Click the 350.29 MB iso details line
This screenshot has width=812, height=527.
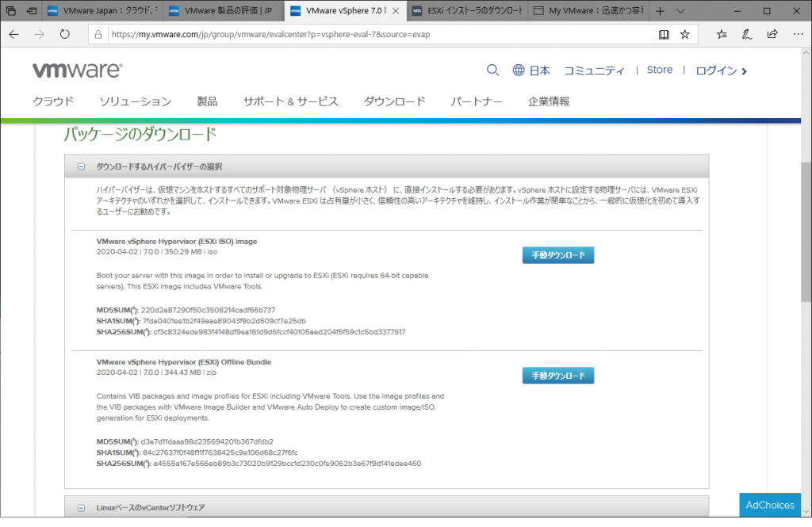tap(157, 251)
